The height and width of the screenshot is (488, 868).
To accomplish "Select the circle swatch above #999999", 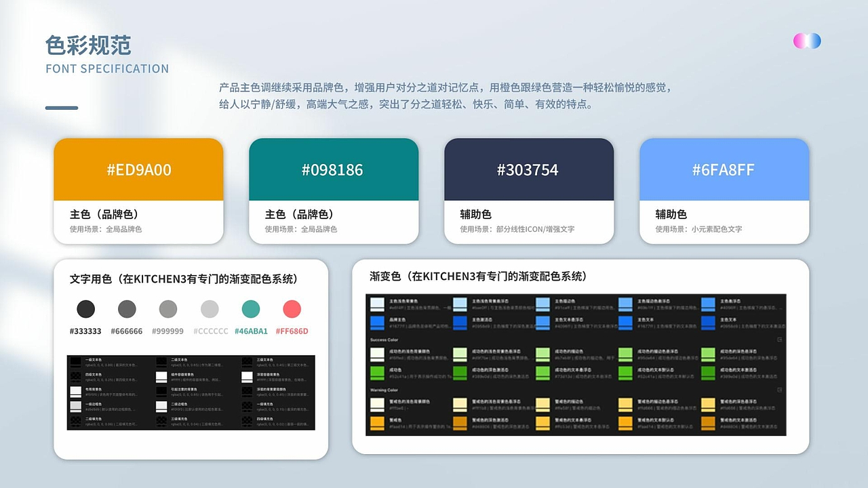I will [168, 309].
